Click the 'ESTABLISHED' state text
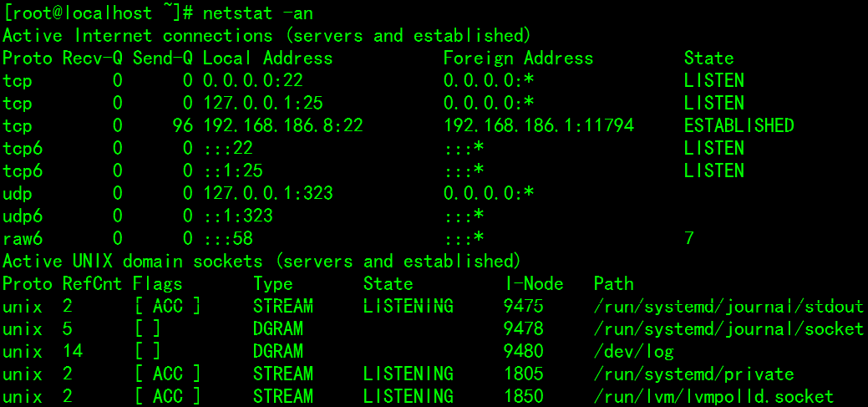Viewport: 868px width, 407px height. [x=739, y=125]
